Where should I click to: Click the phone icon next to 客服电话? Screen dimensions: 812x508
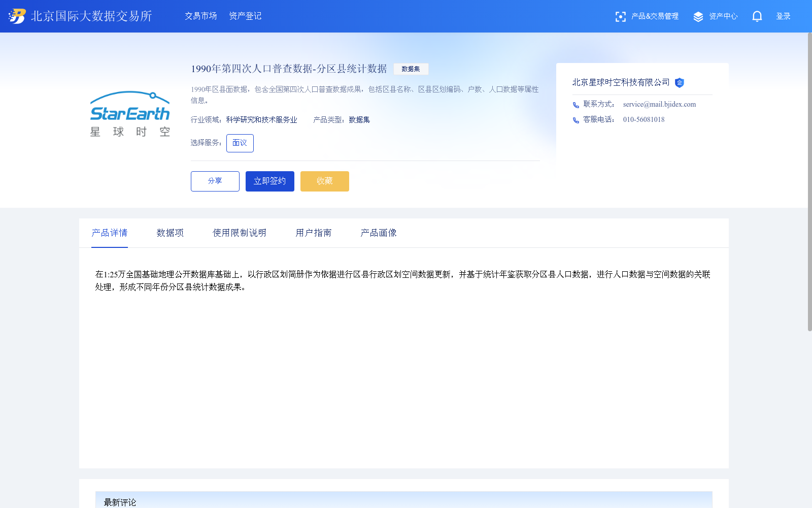575,120
